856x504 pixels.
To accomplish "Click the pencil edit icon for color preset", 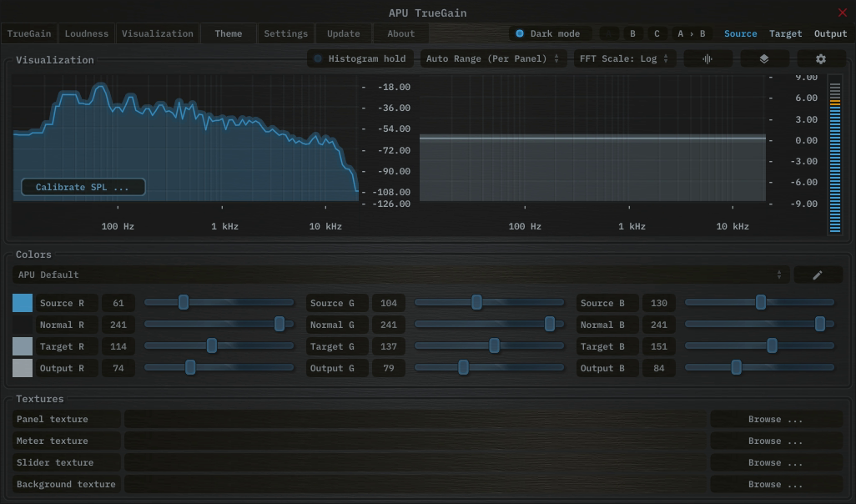I will point(818,275).
